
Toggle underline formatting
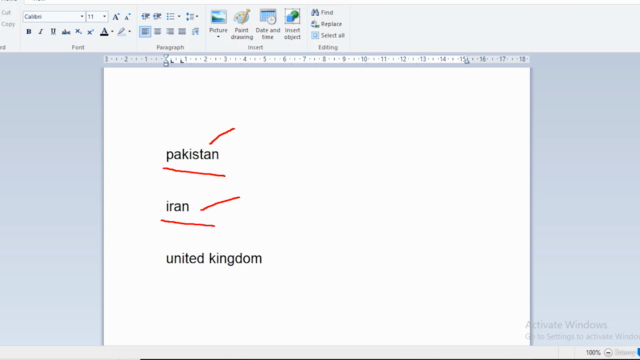click(53, 31)
